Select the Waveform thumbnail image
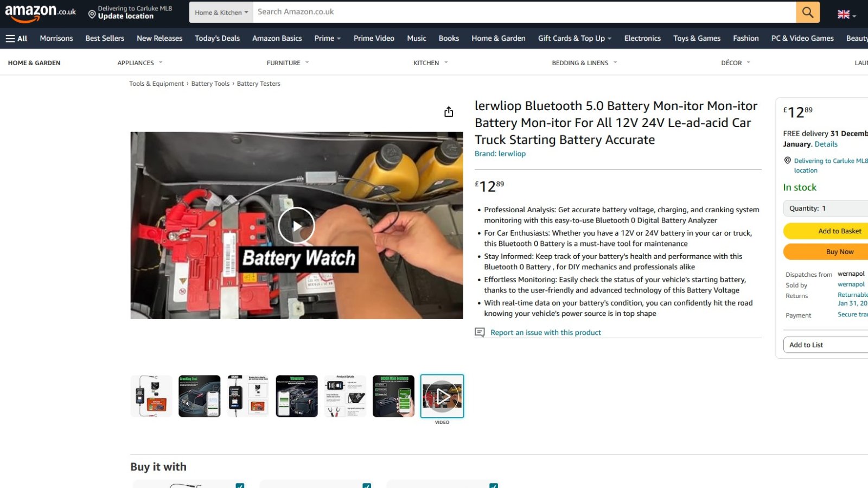This screenshot has width=868, height=488. click(x=297, y=396)
